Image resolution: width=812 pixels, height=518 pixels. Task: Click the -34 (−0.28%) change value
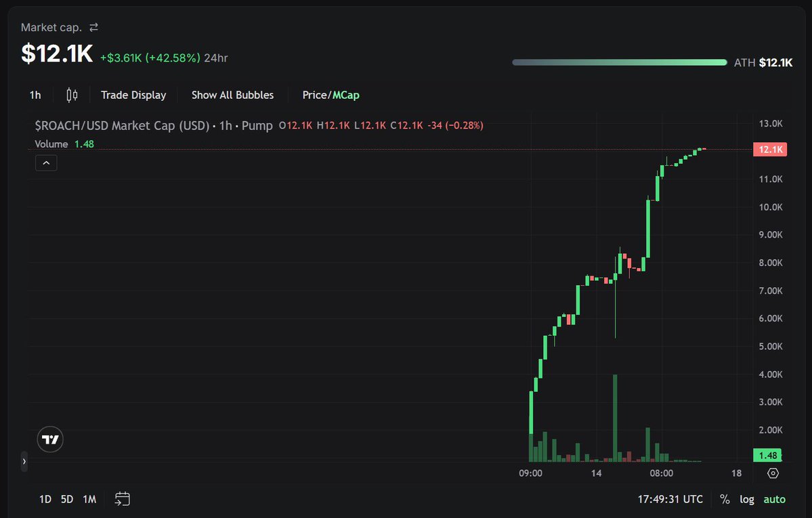click(455, 125)
